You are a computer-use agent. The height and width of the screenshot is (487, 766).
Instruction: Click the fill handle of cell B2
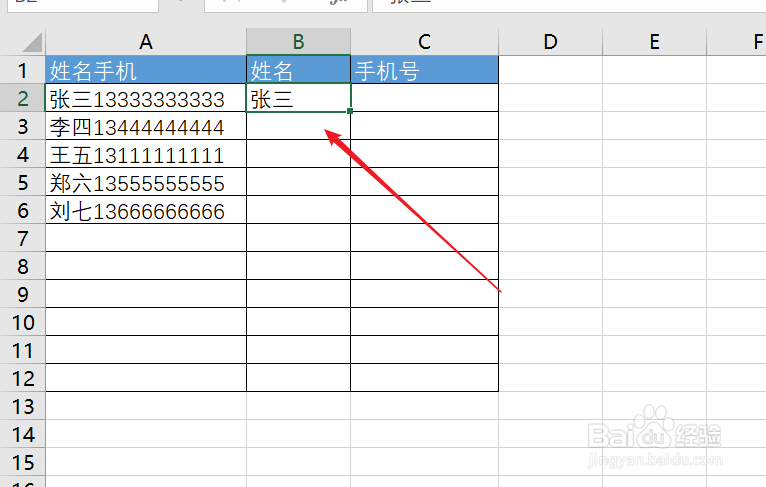pyautogui.click(x=350, y=111)
